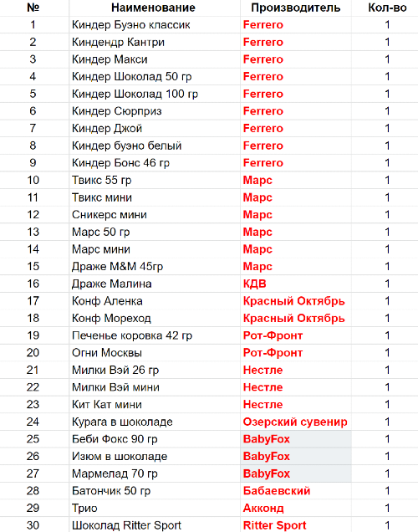
Task: Click the Драже M&M 45гр cell
Action: click(155, 266)
